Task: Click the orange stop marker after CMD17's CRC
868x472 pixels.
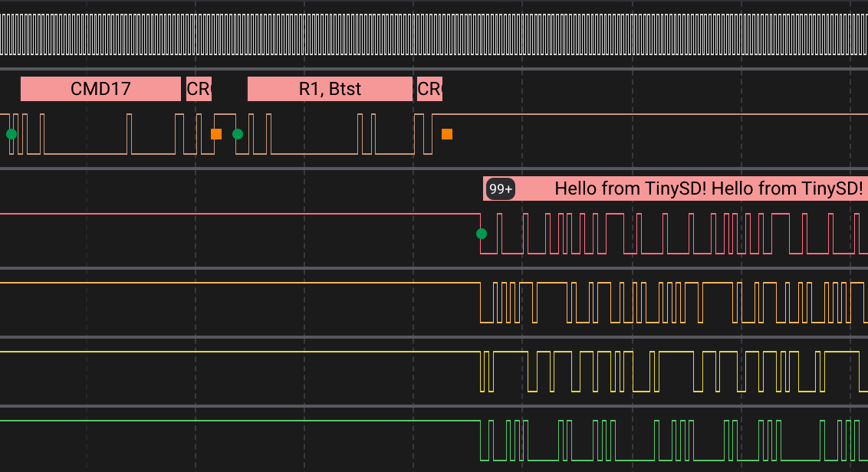Action: (216, 134)
